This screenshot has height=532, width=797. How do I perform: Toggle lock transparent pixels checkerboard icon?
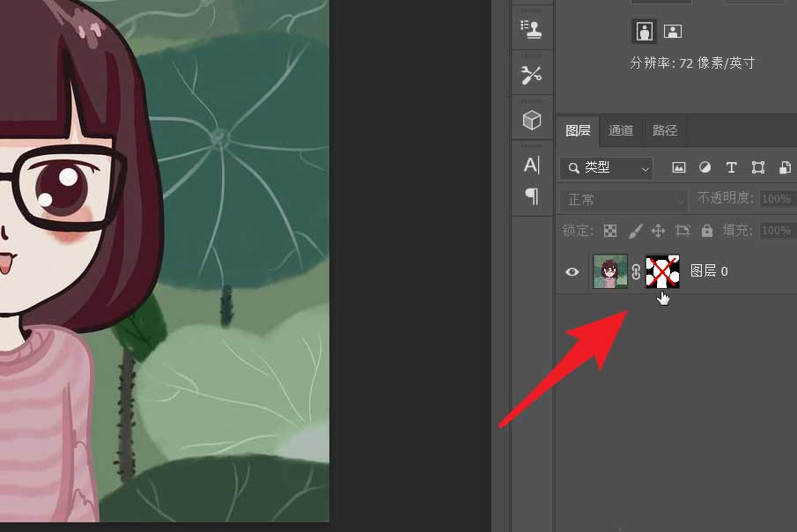tap(610, 231)
